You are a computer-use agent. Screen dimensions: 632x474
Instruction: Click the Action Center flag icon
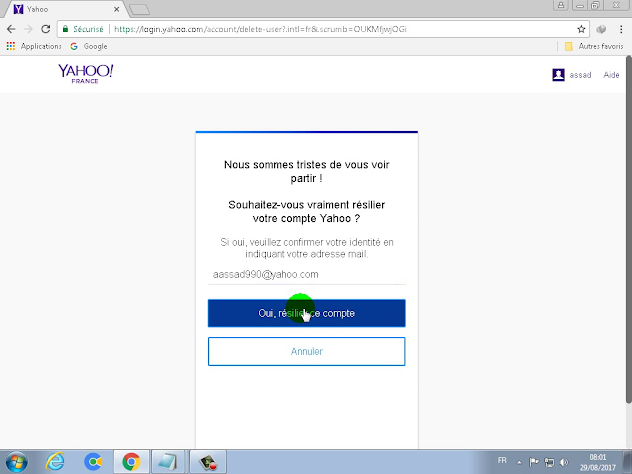tap(534, 462)
